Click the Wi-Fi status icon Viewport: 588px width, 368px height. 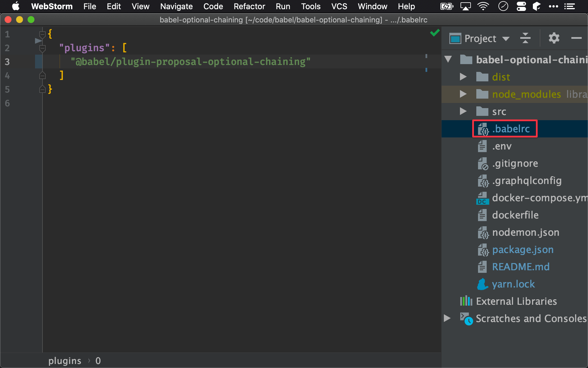[483, 6]
